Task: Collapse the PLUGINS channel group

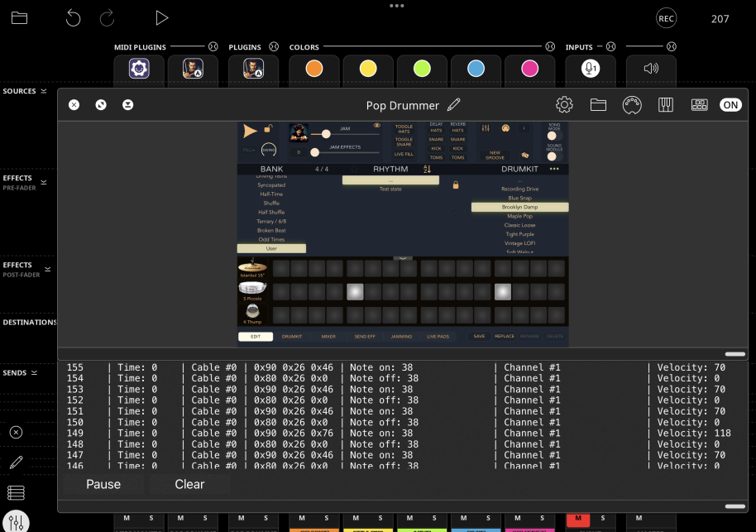Action: [274, 47]
